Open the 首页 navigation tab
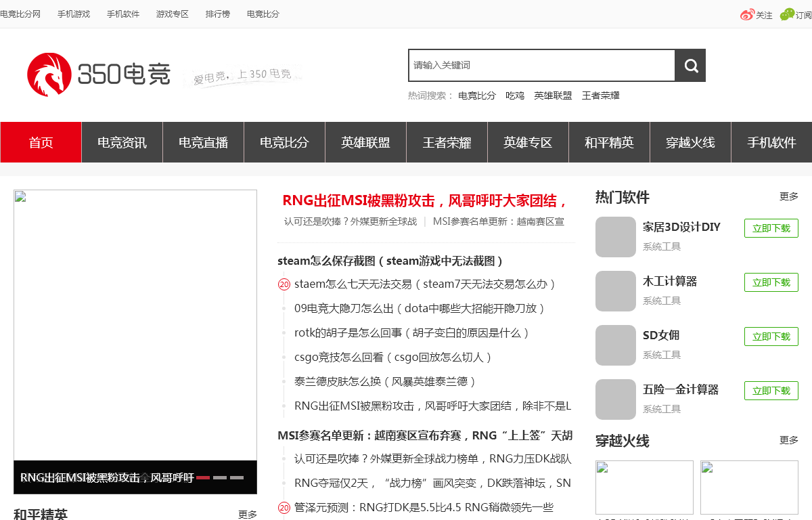This screenshot has width=812, height=520. [41, 142]
